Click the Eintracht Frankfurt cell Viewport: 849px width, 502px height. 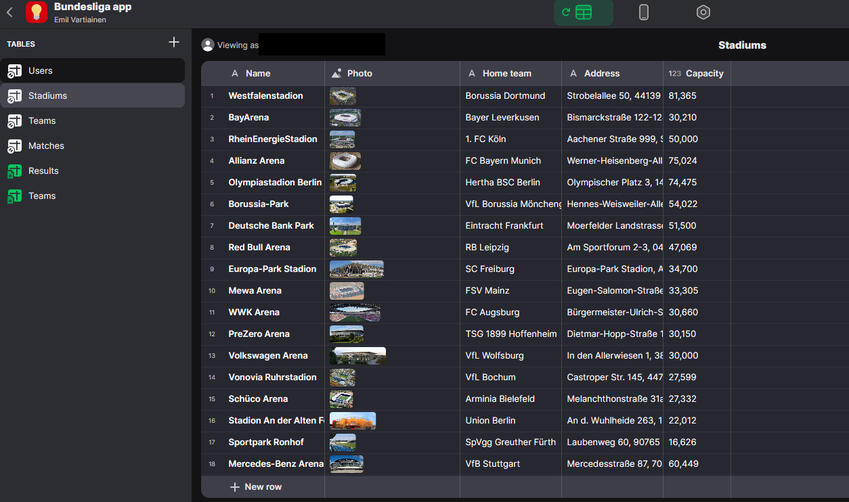[x=511, y=226]
